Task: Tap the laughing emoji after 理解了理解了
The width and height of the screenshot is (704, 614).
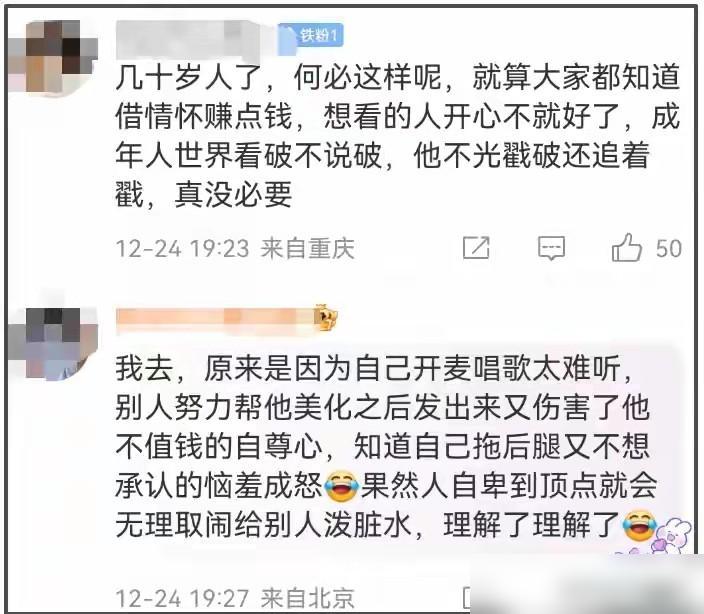Action: [x=639, y=525]
